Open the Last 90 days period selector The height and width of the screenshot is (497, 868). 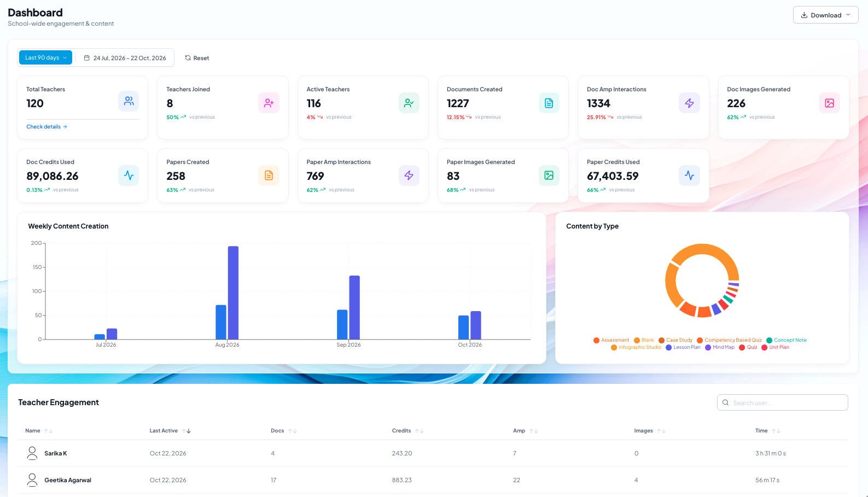pos(45,57)
